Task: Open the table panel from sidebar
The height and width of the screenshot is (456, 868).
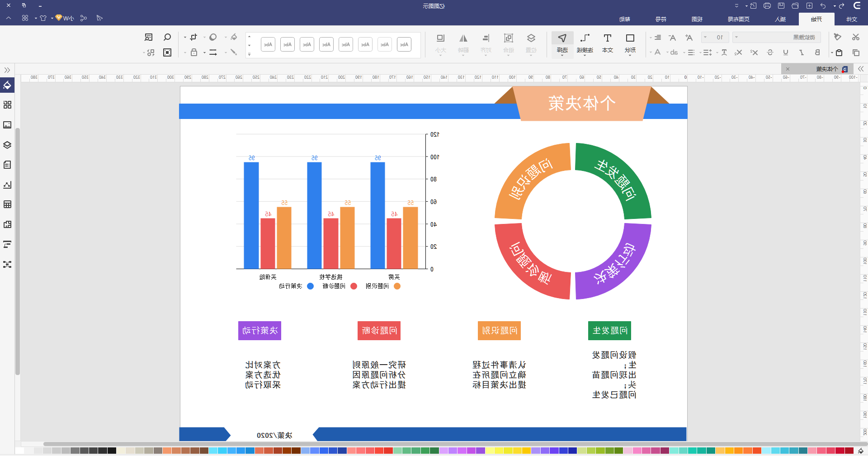Action: point(7,204)
